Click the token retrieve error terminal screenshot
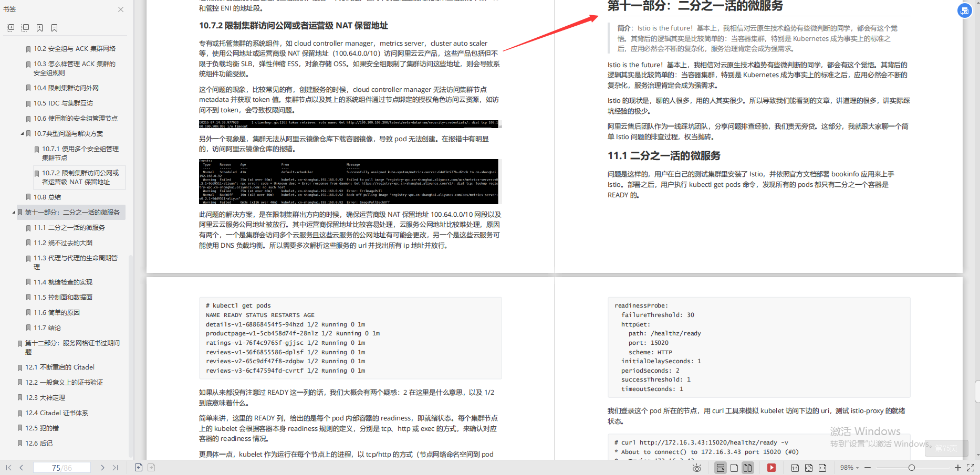This screenshot has height=475, width=980. click(x=350, y=124)
